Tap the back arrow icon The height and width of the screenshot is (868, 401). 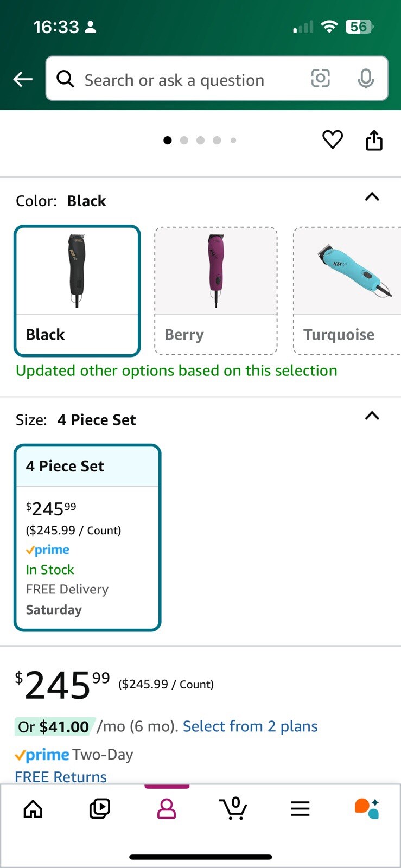(x=23, y=79)
